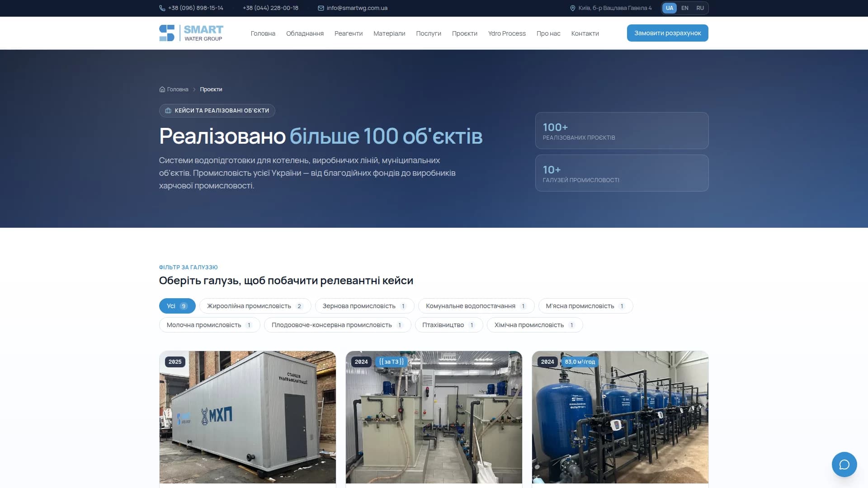Click the '2025' year badge
The image size is (868, 488).
click(175, 362)
